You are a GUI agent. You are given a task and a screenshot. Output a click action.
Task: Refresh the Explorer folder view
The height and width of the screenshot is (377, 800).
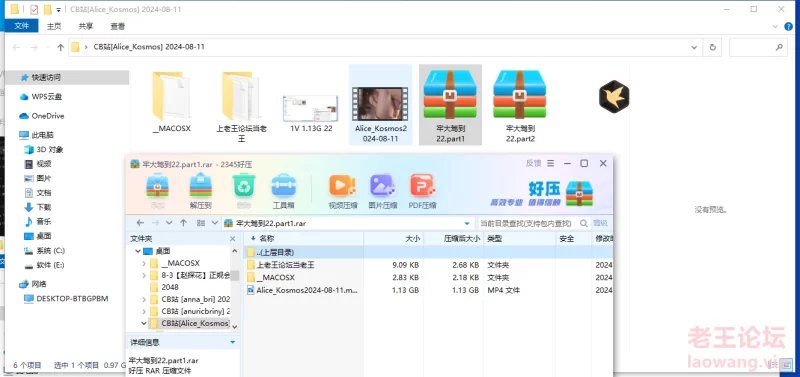coord(712,47)
